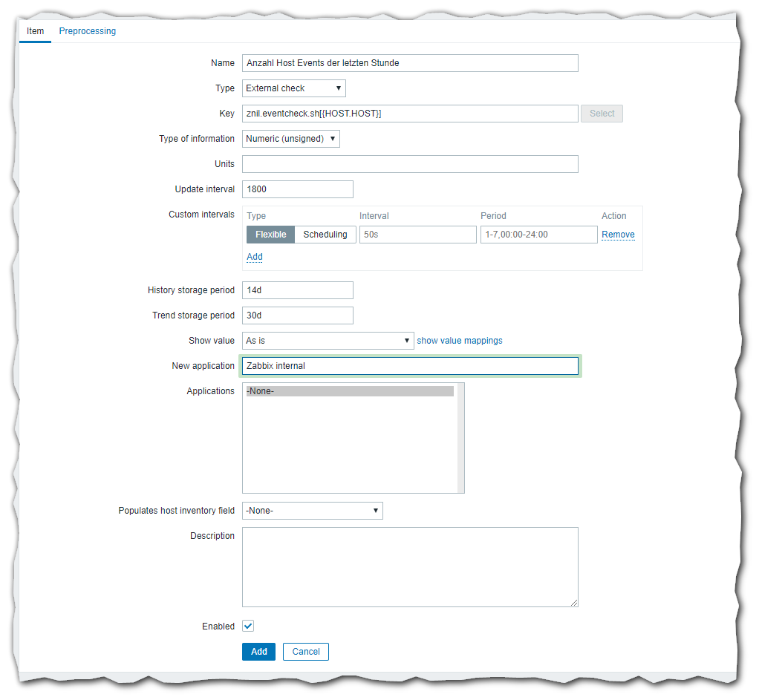Click the Remove link for custom interval
Viewport: 759px width, 700px height.
(618, 235)
